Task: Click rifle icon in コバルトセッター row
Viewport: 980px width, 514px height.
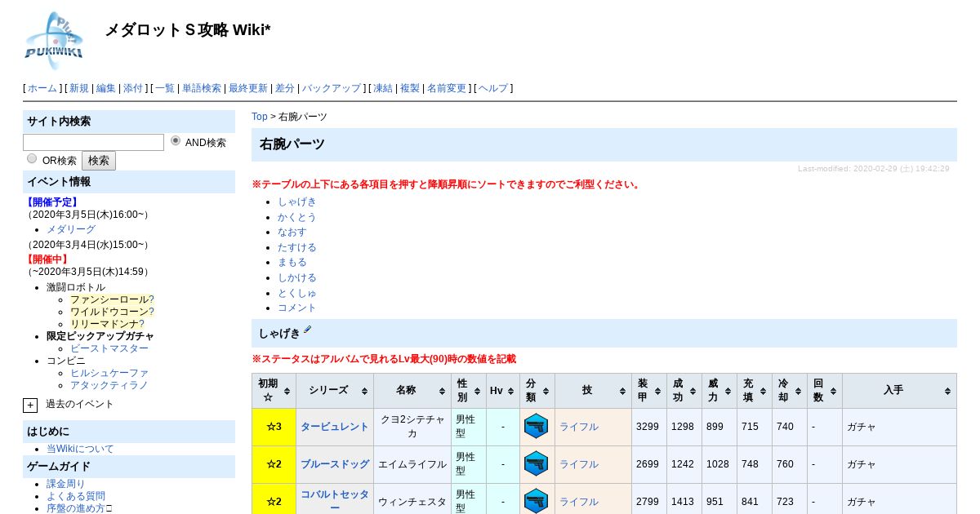Action: [x=536, y=501]
